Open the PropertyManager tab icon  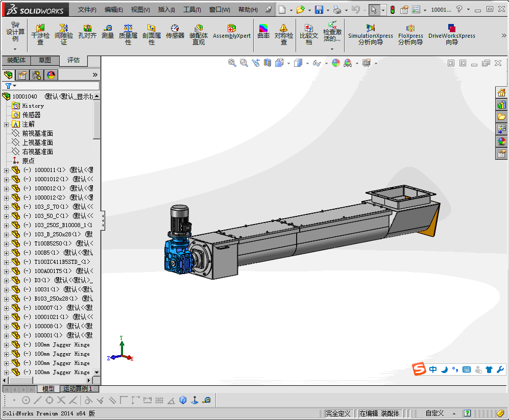(x=22, y=75)
